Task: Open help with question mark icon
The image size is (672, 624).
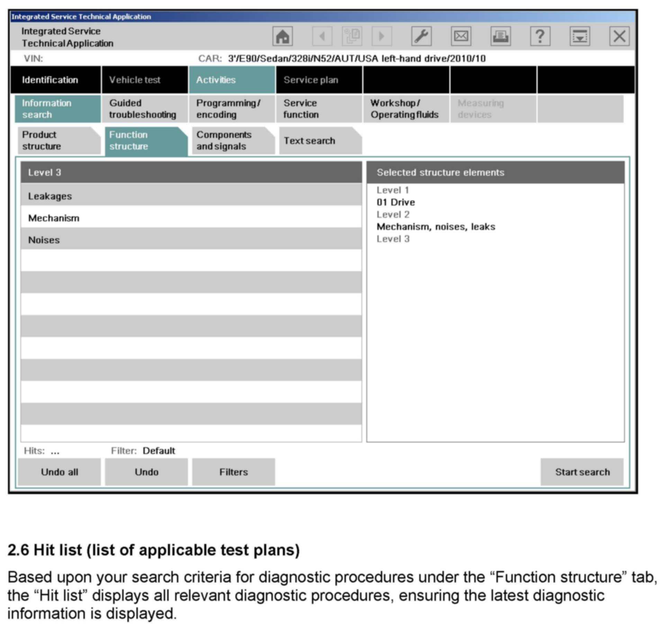Action: coord(540,36)
